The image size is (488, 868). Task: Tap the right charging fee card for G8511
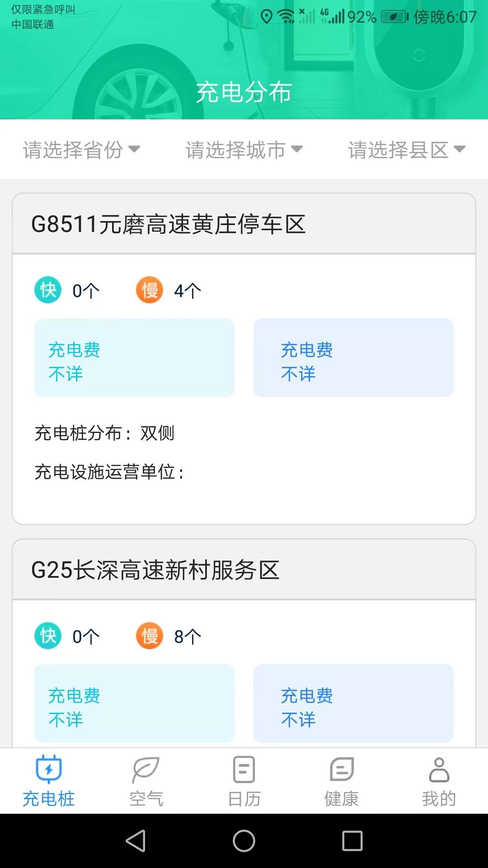click(353, 358)
